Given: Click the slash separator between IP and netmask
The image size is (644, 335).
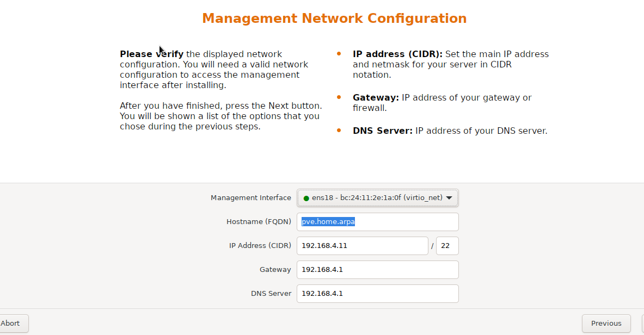Looking at the screenshot, I should click(x=432, y=246).
